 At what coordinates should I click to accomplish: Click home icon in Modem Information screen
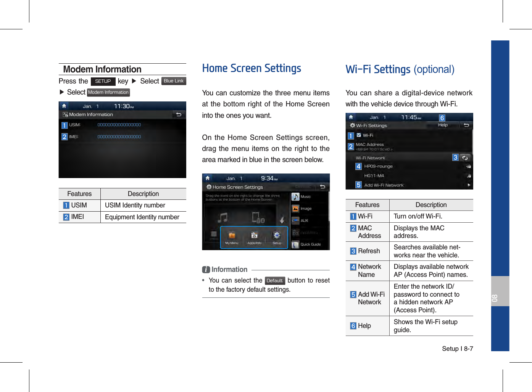coord(64,106)
